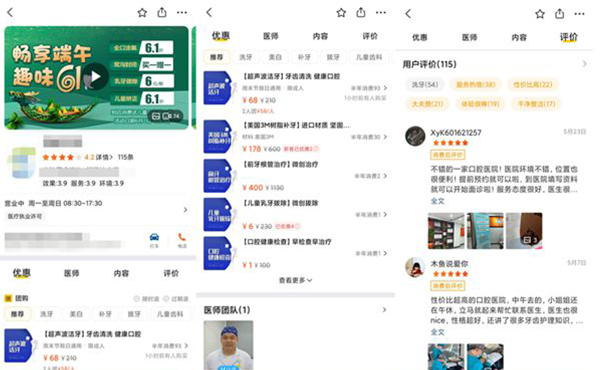Toggle the 过期退 option
Viewport: 600px width, 370px height.
tap(176, 299)
